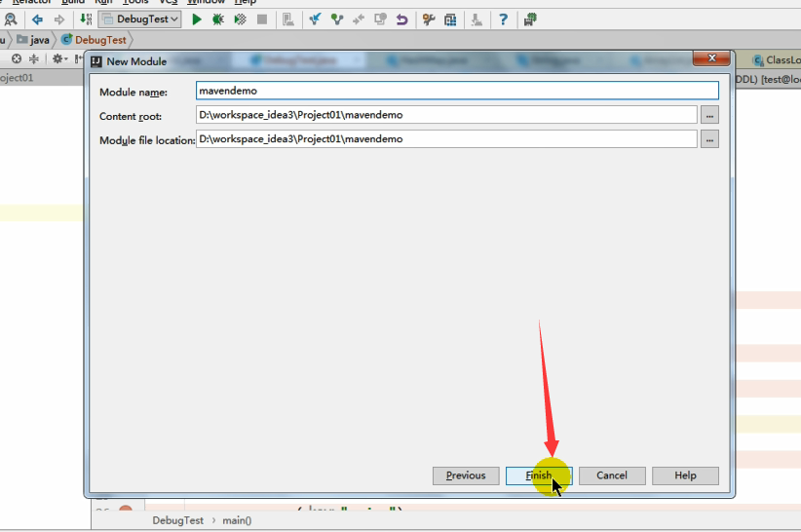Click the greyed compare-with-version icon

click(x=359, y=19)
